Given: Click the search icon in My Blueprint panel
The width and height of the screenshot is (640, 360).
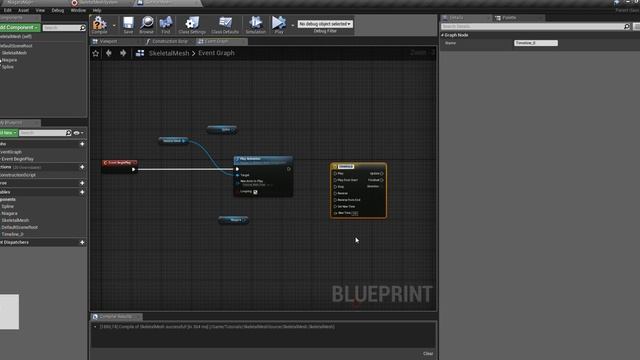Looking at the screenshot, I should point(69,133).
